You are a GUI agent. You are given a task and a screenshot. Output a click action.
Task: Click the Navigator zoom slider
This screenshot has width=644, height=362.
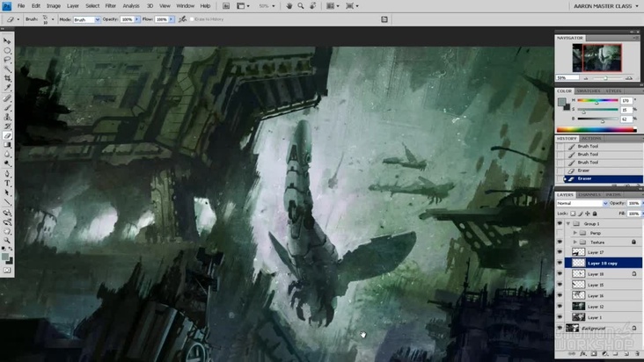click(605, 78)
